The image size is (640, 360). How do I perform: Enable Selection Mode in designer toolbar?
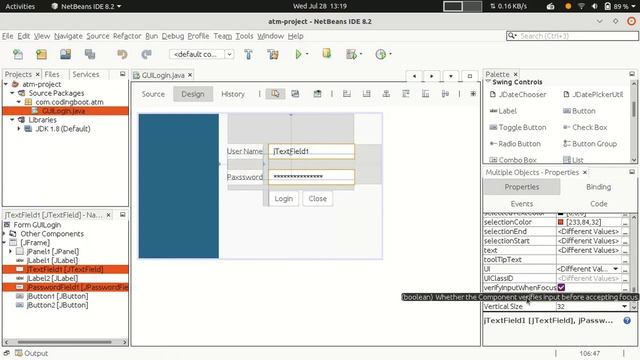(x=276, y=94)
